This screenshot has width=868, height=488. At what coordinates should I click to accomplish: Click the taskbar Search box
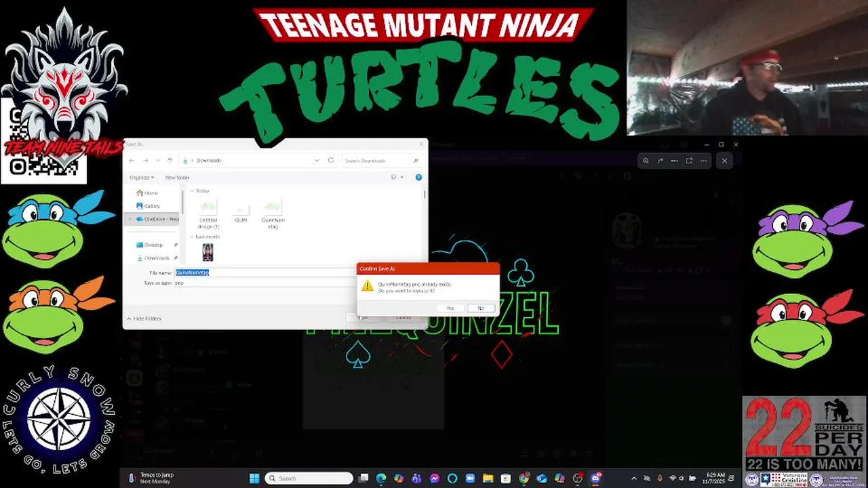click(309, 479)
